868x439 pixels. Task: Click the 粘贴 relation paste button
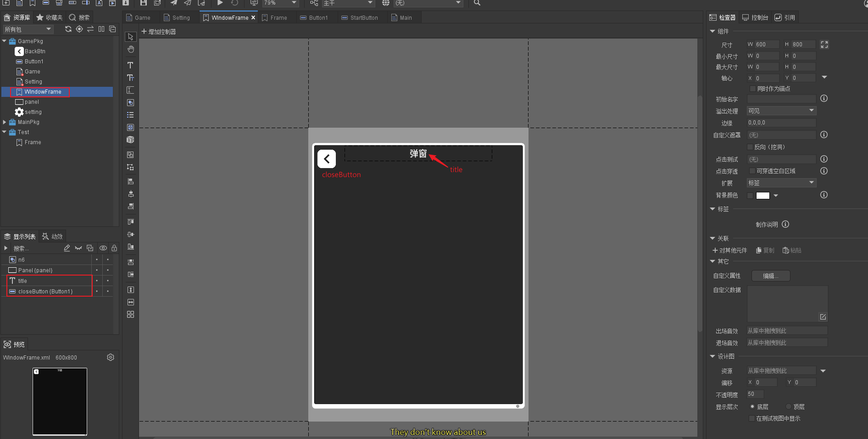pyautogui.click(x=792, y=250)
